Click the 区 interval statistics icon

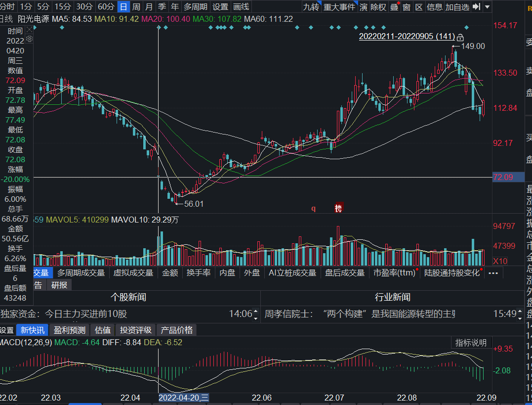(419, 7)
